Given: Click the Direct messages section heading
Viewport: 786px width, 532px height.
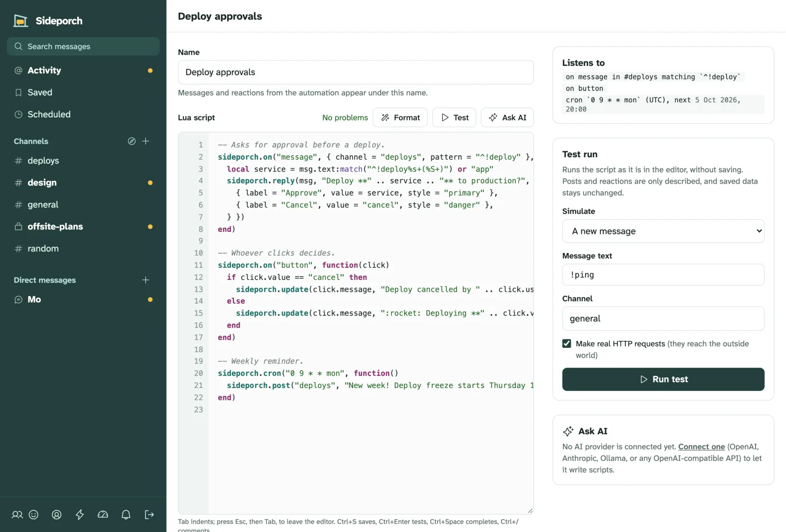Looking at the screenshot, I should pos(45,280).
